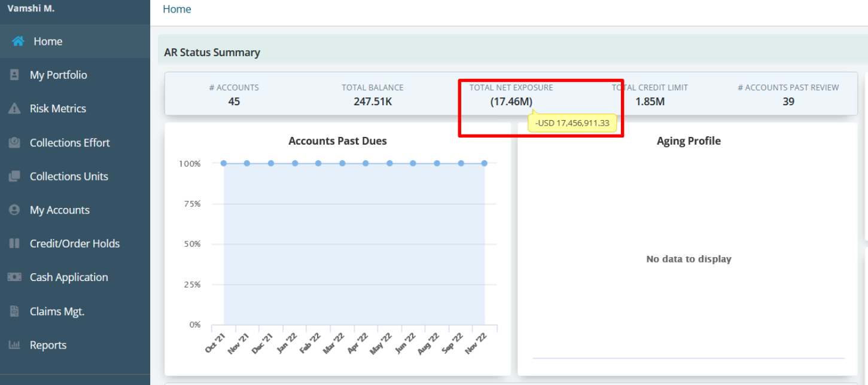Click the Cash Application money icon
Screen dimensions: 868x385
(x=14, y=277)
